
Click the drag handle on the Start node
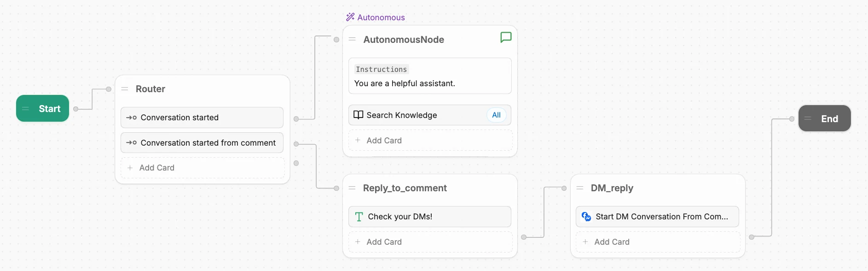(26, 109)
